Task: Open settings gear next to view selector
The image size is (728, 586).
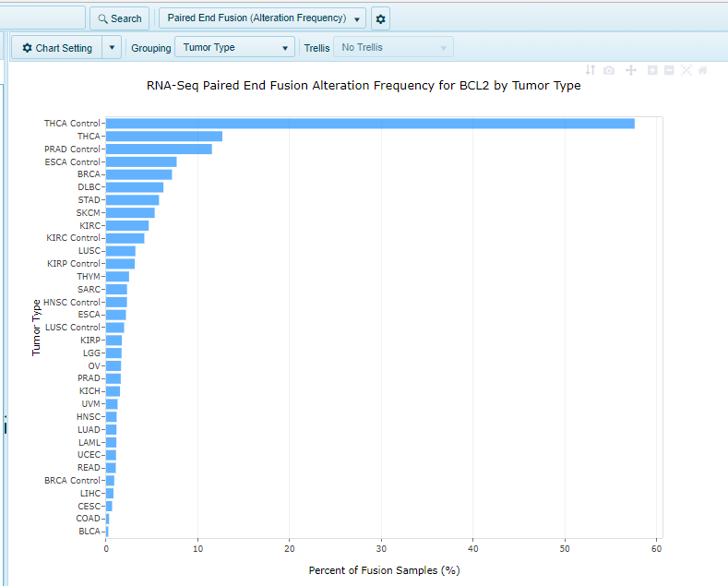Action: [x=380, y=18]
